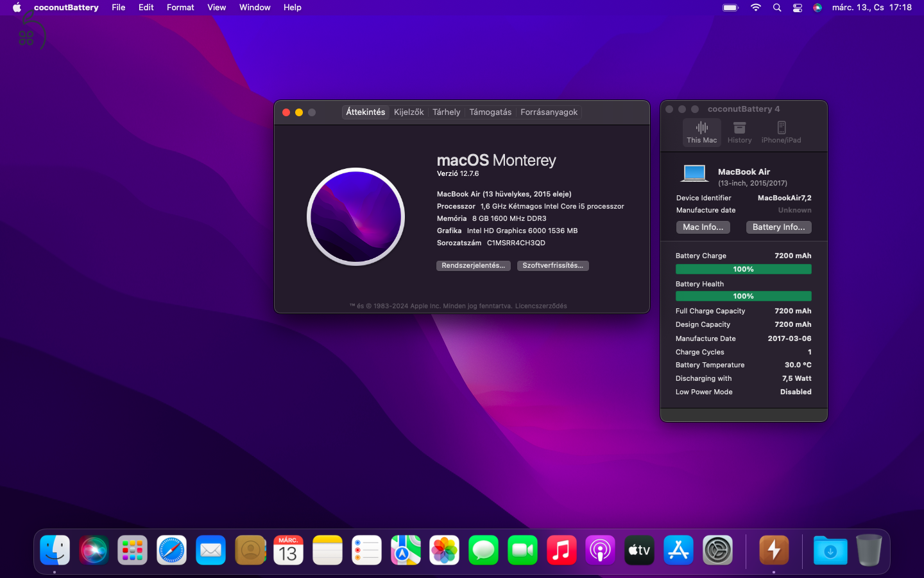The height and width of the screenshot is (578, 924).
Task: Click the Mac Info... button
Action: coord(703,227)
